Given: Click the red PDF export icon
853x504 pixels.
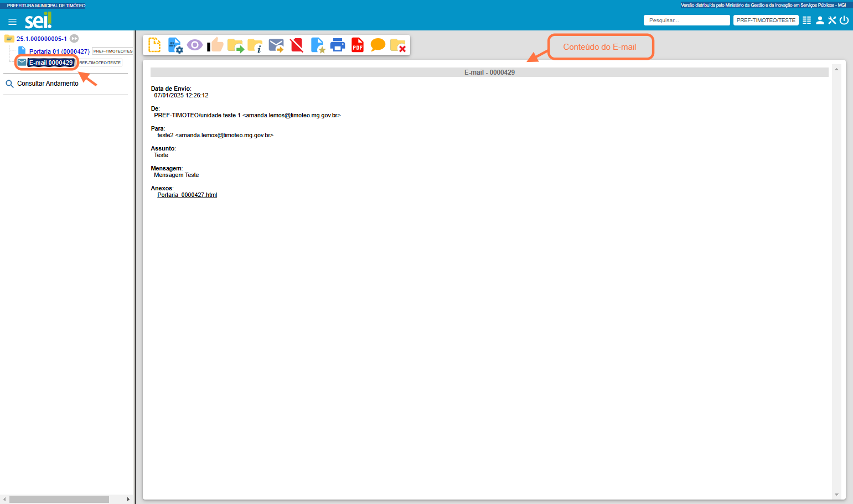Looking at the screenshot, I should [x=358, y=45].
